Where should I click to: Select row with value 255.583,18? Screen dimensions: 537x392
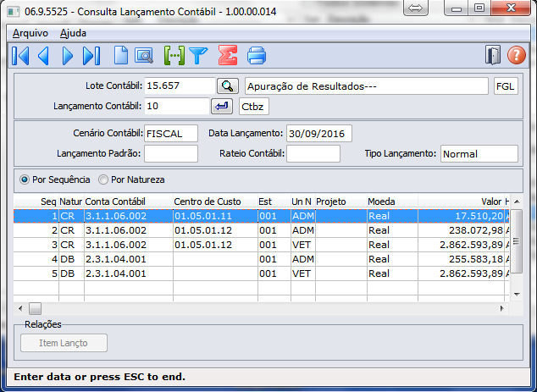(261, 259)
